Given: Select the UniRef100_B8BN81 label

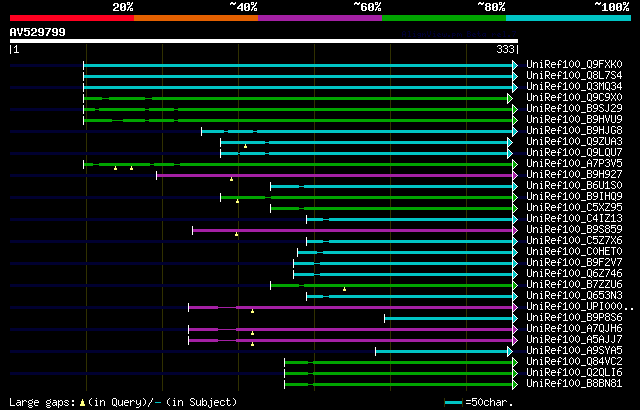Looking at the screenshot, I should click(574, 384).
